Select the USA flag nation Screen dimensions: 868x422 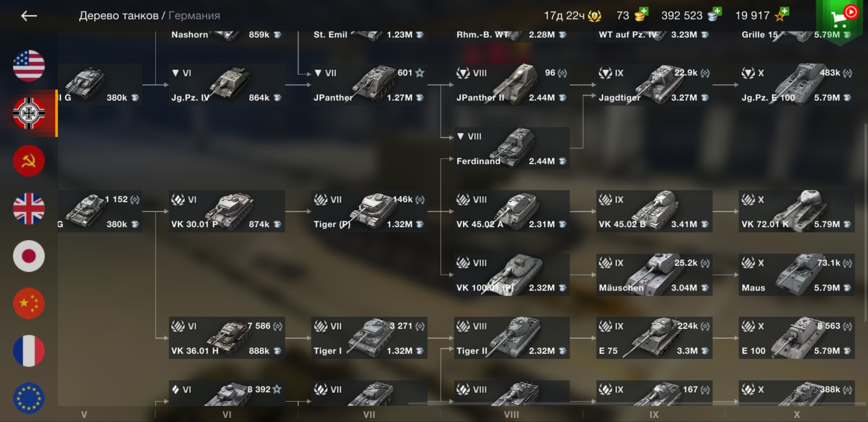[29, 66]
